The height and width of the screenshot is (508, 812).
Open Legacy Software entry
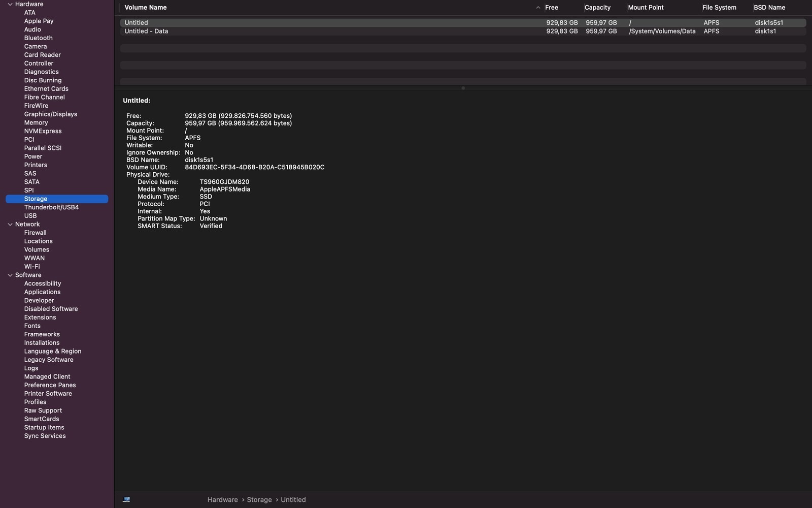coord(49,360)
